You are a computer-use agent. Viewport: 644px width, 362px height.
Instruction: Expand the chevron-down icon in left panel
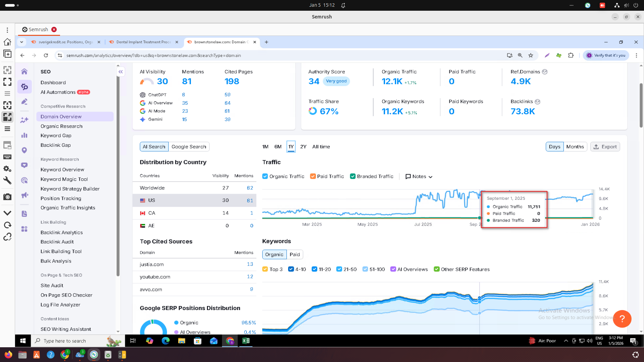7,213
